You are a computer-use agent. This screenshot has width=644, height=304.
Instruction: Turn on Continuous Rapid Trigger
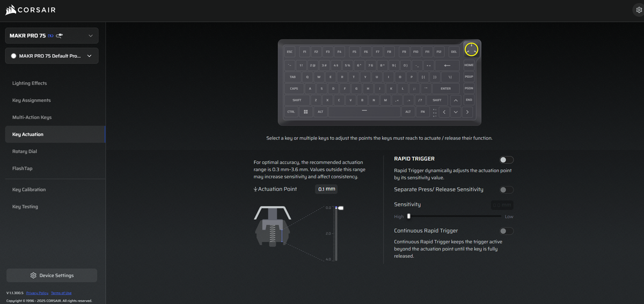[x=506, y=231]
